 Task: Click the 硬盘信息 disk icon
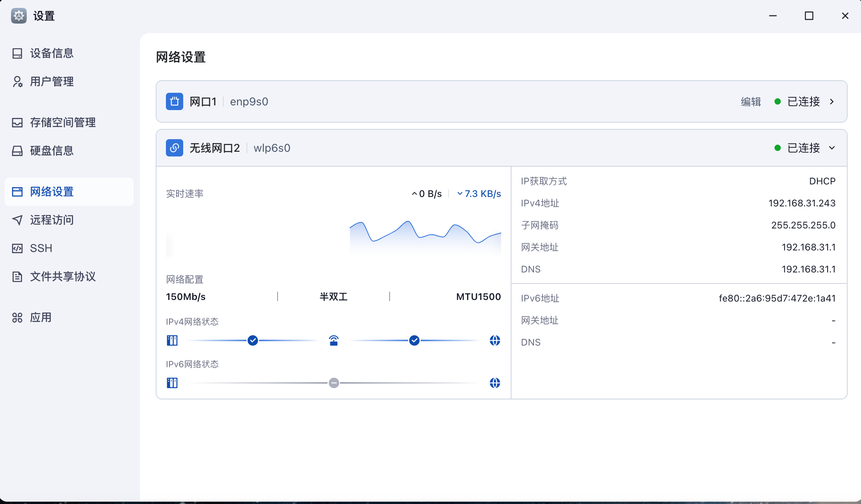pyautogui.click(x=17, y=151)
